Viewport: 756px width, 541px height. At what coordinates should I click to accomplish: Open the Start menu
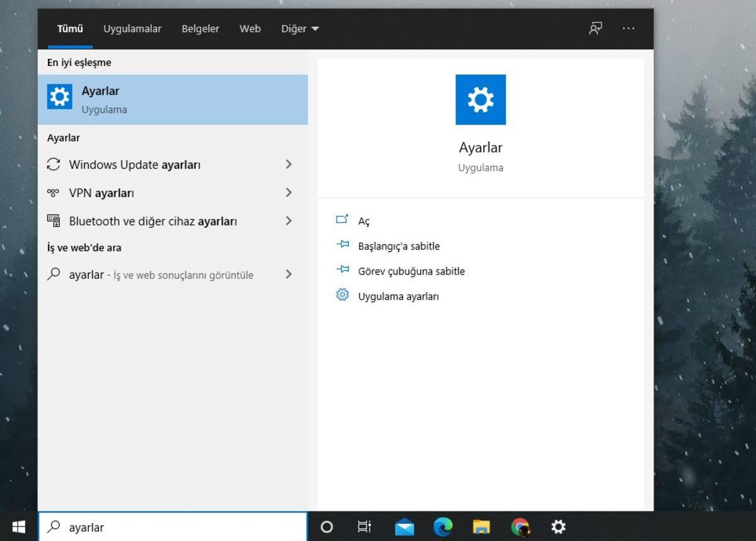17,527
